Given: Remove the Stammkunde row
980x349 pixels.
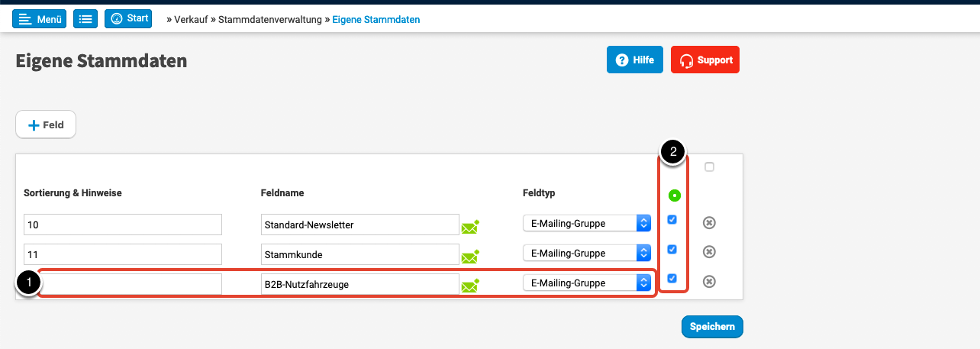Looking at the screenshot, I should (x=709, y=252).
